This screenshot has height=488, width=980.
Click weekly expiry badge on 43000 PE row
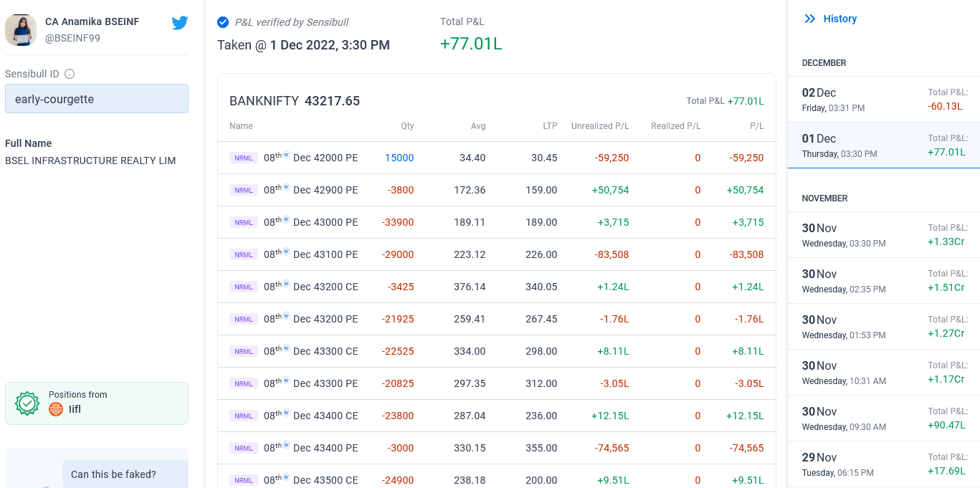coord(286,219)
